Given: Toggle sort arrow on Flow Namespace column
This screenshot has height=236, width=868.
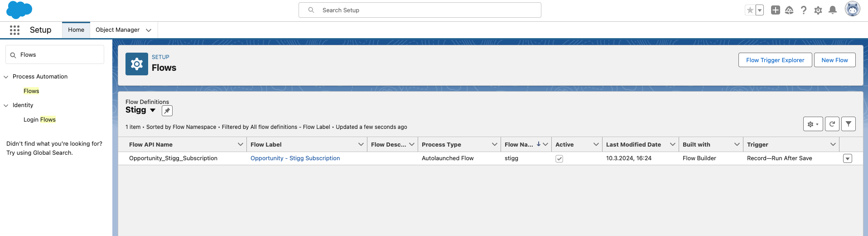Looking at the screenshot, I should (x=539, y=144).
